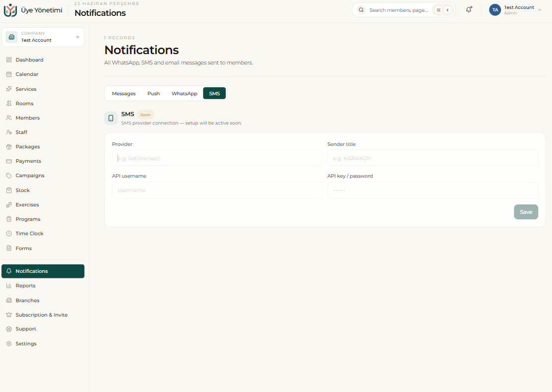The image size is (552, 392).
Task: Click the Payments card icon
Action: click(9, 161)
